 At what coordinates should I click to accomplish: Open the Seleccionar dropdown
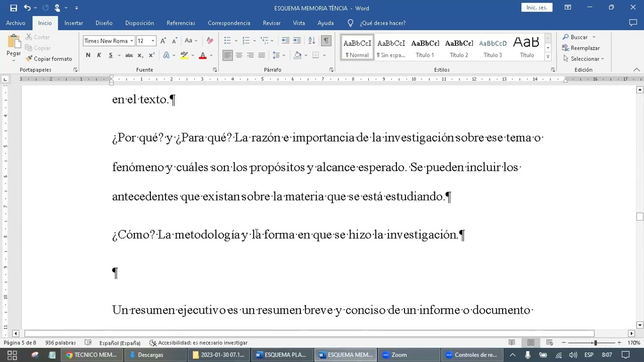(584, 59)
